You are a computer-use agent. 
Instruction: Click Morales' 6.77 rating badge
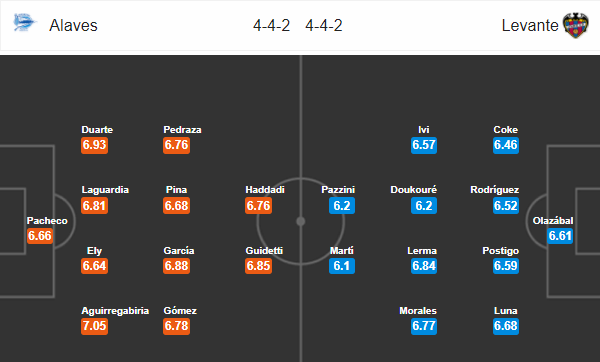[424, 326]
